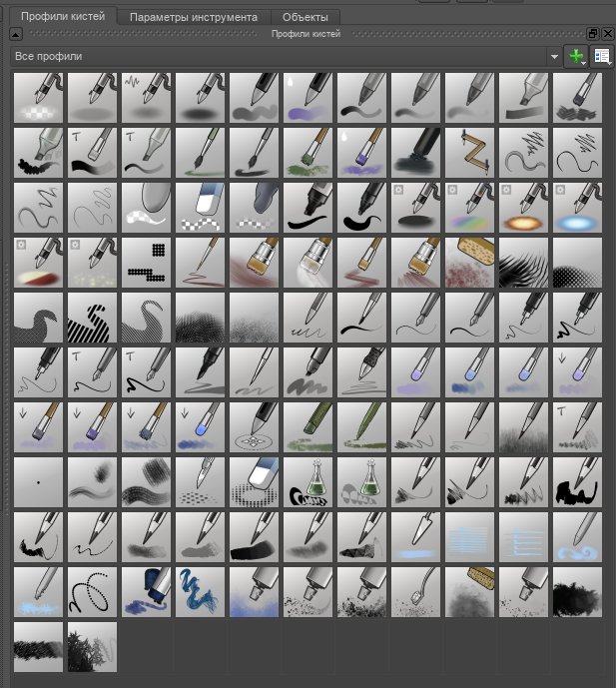Select the marker preset with the blotchy black stroke
Screen dimensions: 616x688
pyautogui.click(x=38, y=153)
